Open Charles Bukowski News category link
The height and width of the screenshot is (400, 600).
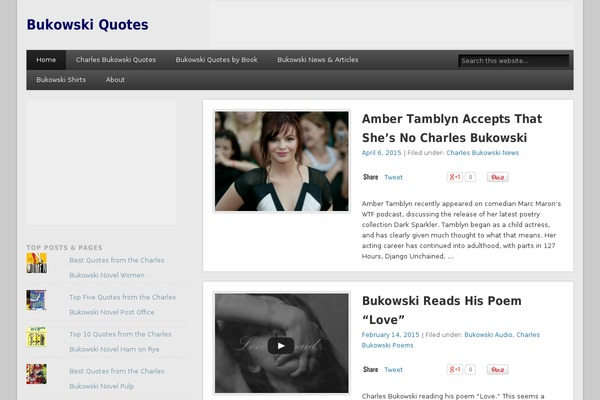(x=483, y=153)
